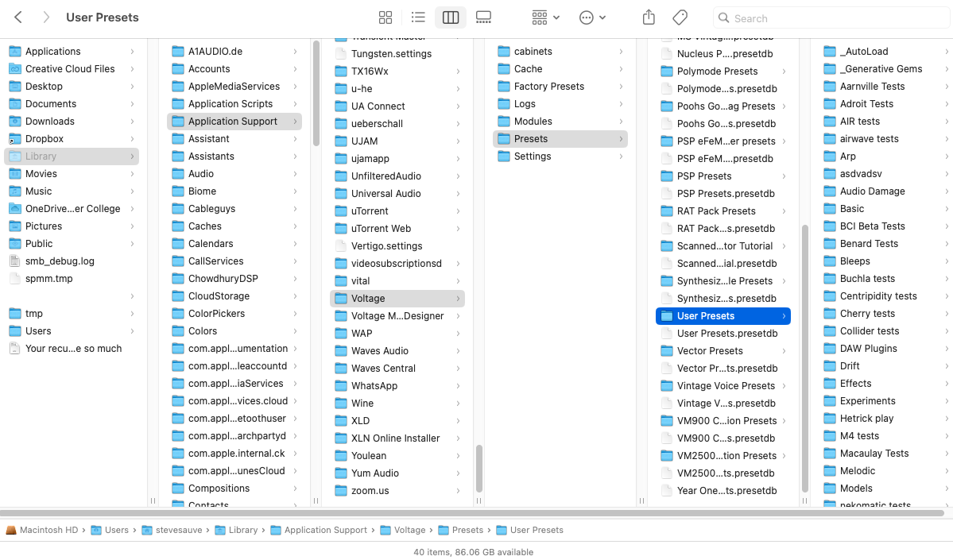This screenshot has height=560, width=953.
Task: Select the Creative Cloud Files folder icon
Action: (15, 69)
